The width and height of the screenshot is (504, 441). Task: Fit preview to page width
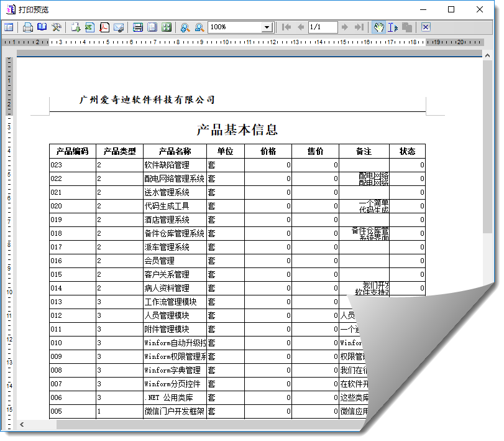137,27
